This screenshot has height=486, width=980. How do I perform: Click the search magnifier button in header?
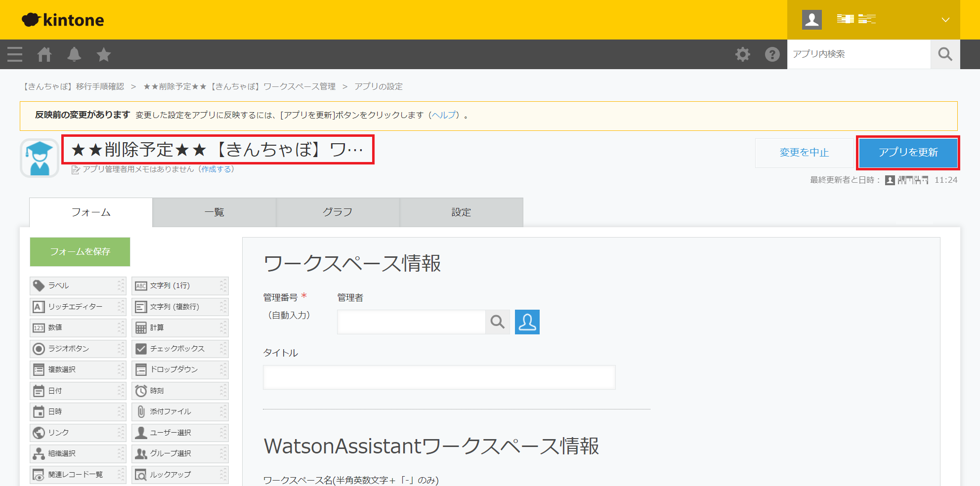click(x=945, y=54)
